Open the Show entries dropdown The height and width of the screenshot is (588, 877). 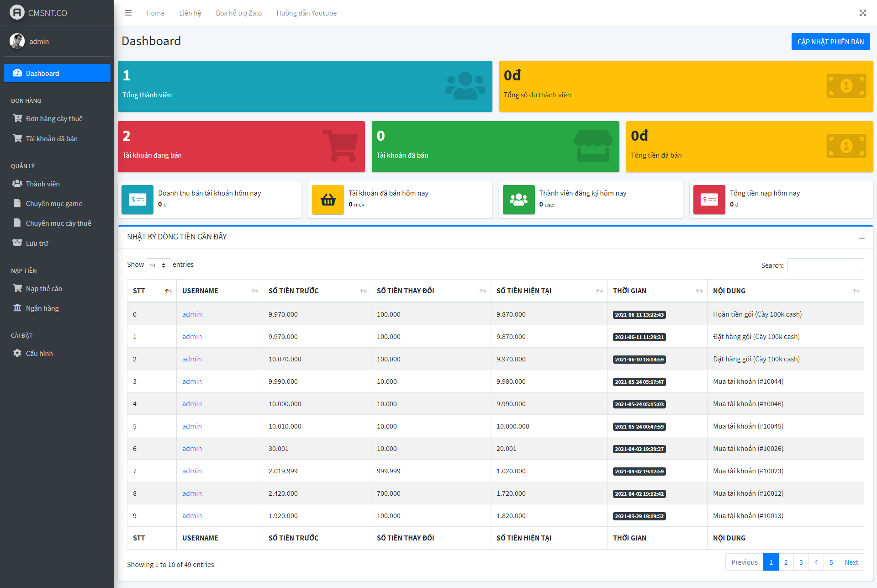click(158, 265)
